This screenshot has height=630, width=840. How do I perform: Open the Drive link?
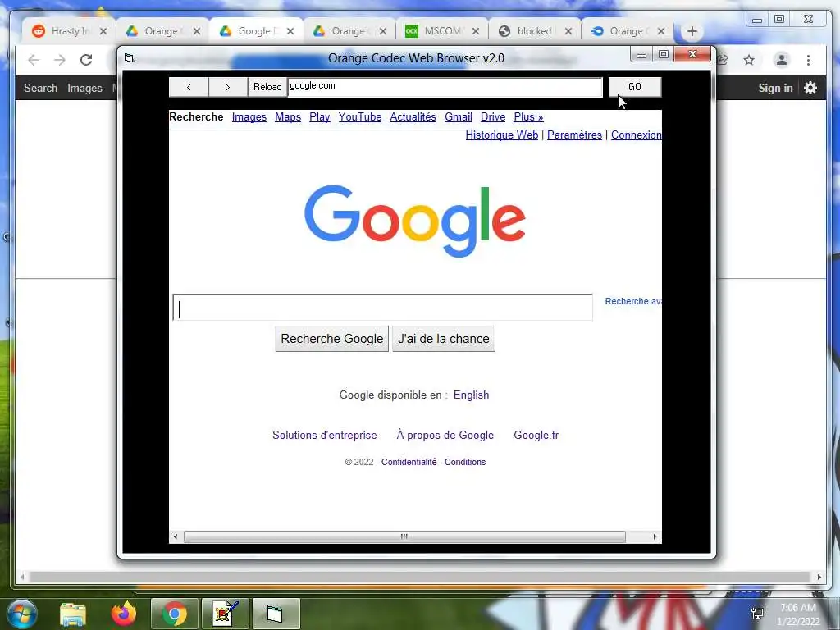coord(493,116)
